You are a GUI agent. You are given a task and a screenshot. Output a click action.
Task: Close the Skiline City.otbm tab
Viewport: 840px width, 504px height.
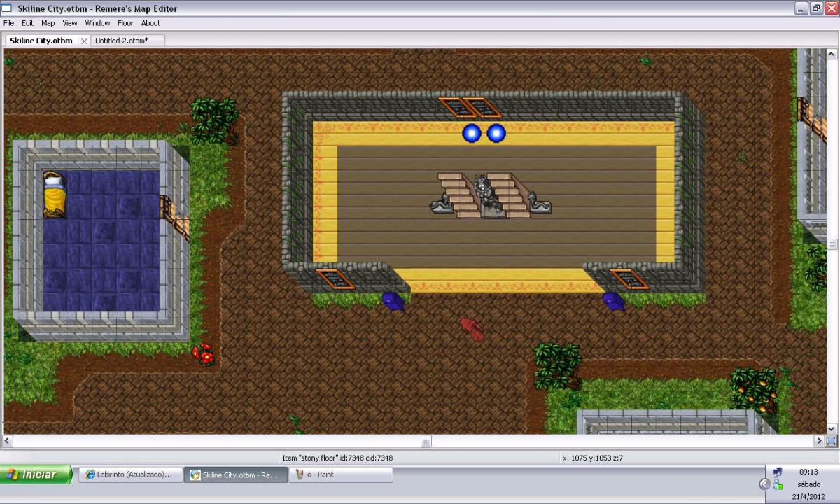point(84,41)
